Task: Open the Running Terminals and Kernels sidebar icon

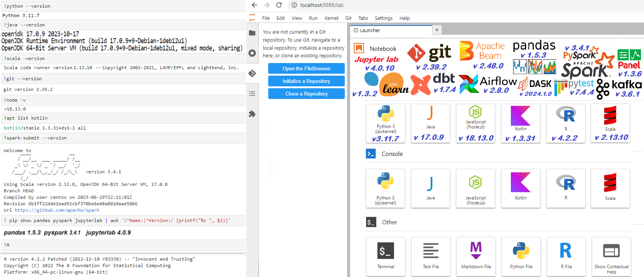Action: 252,53
